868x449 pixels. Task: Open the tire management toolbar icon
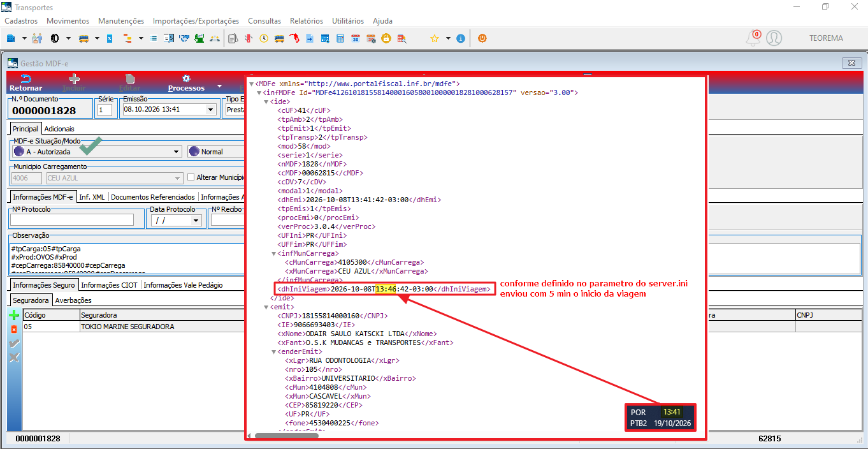coord(54,38)
